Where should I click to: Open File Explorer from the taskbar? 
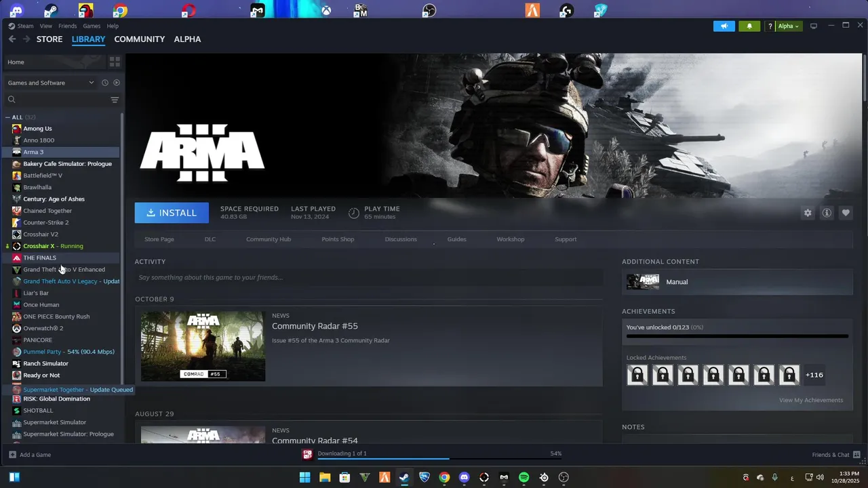325,477
